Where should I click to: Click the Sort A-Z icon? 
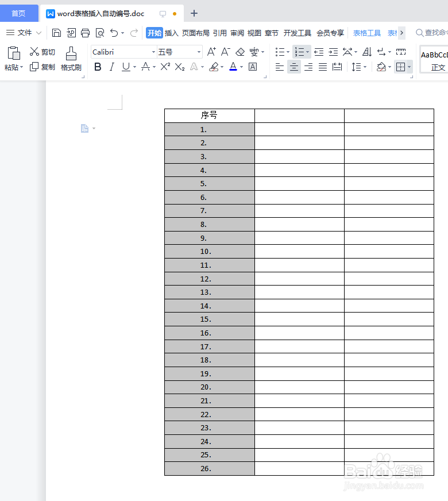point(367,52)
